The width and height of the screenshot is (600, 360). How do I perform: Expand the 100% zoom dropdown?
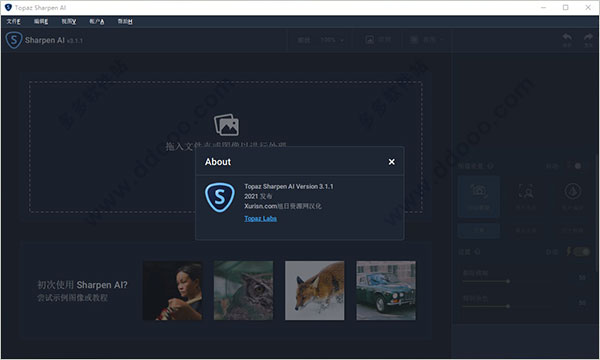pos(332,40)
